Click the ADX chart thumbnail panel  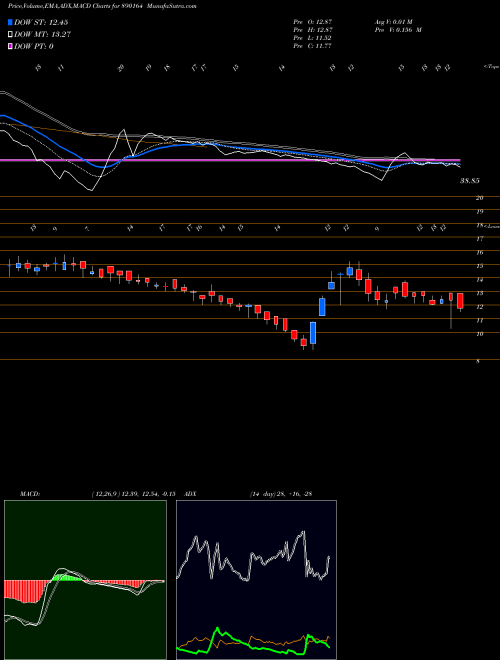(256, 580)
